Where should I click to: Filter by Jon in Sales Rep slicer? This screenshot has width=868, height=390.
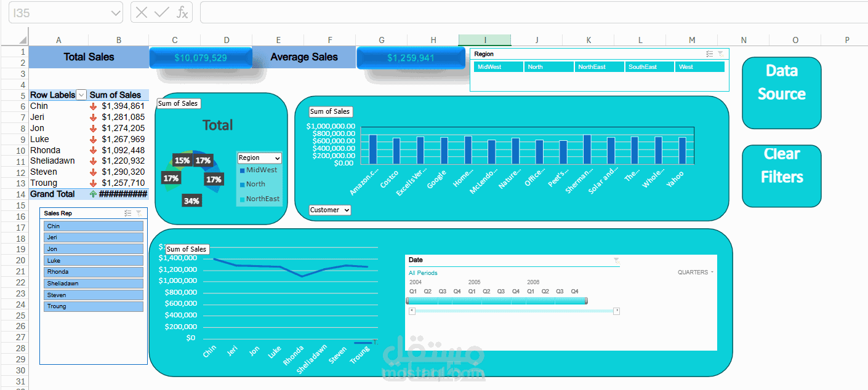point(94,249)
